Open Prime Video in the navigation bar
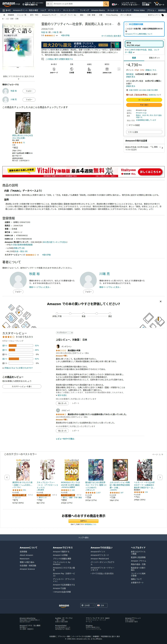This screenshot has width=167, height=644. (x=139, y=10)
